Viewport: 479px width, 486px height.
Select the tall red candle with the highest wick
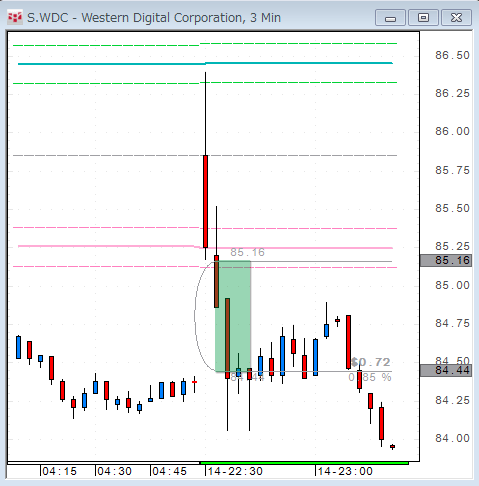(x=206, y=201)
